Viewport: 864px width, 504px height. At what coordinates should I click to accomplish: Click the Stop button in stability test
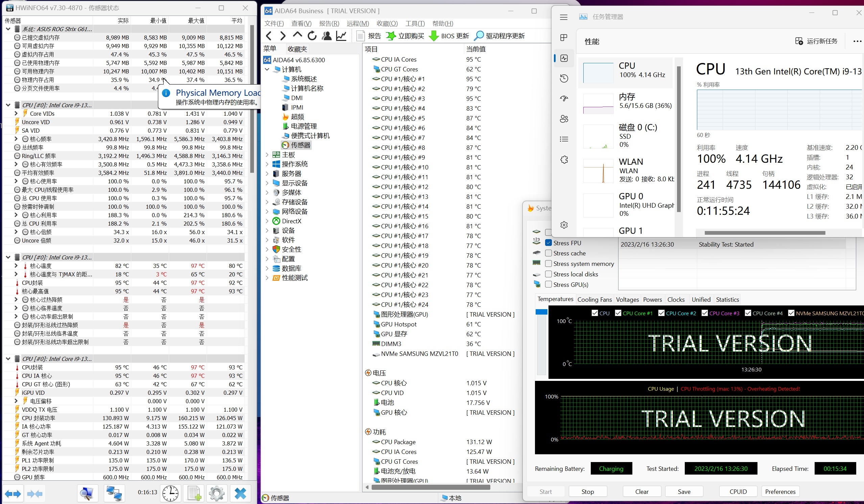coord(587,491)
